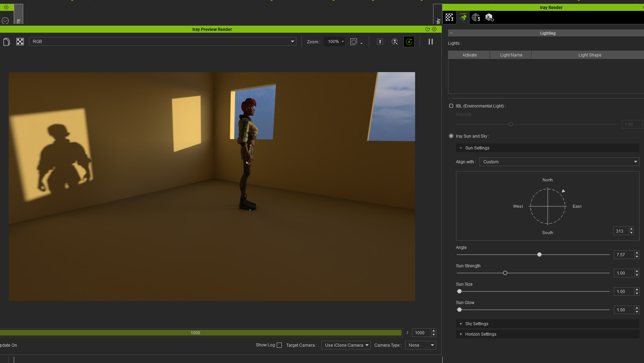Open the Align with Custom dropdown
This screenshot has width=644, height=363.
click(559, 162)
